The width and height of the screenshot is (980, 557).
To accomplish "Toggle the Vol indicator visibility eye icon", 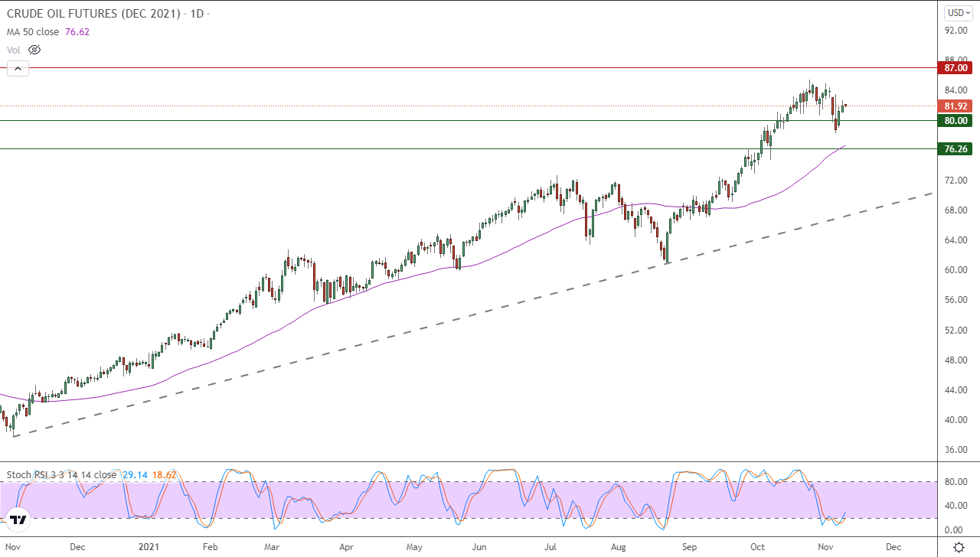I will pyautogui.click(x=34, y=50).
